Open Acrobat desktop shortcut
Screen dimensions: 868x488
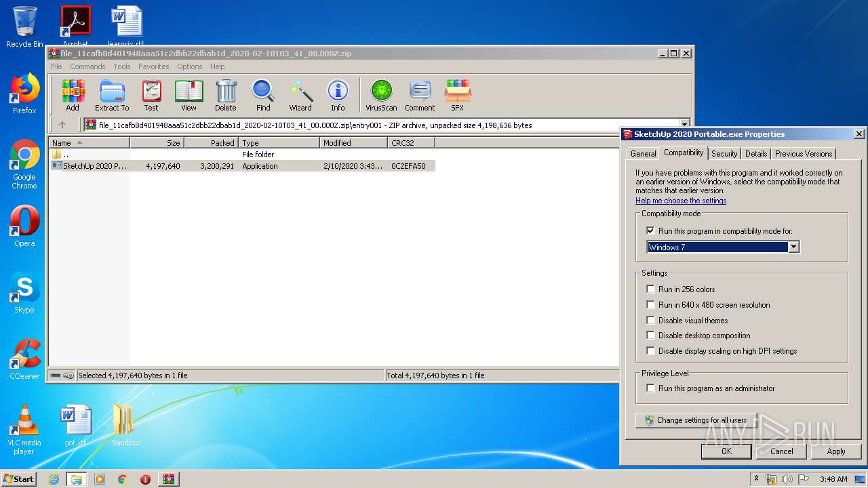(75, 26)
